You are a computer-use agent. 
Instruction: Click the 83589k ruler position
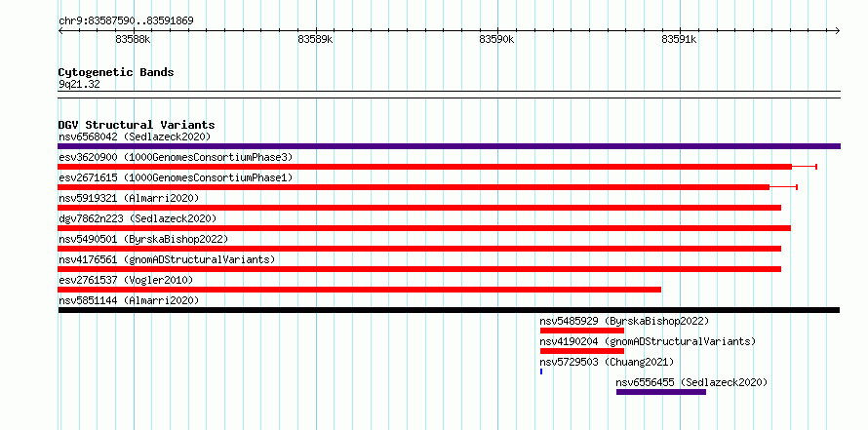315,39
